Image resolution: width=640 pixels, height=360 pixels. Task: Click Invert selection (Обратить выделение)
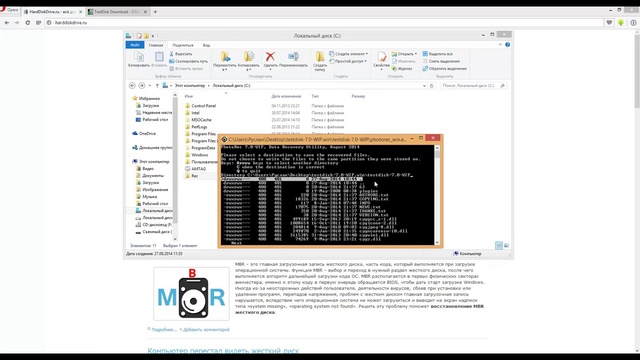pos(444,69)
